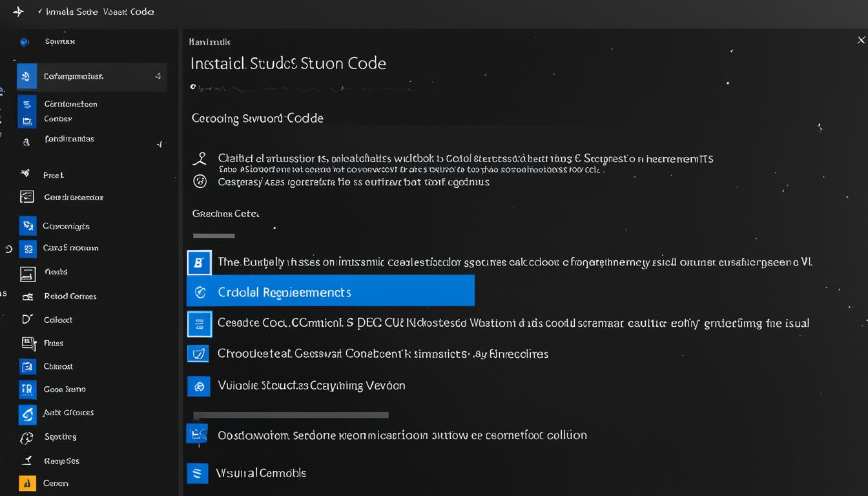868x496 pixels.
Task: Click the Ceroding Stvuord Codde heading link
Action: pyautogui.click(x=257, y=118)
